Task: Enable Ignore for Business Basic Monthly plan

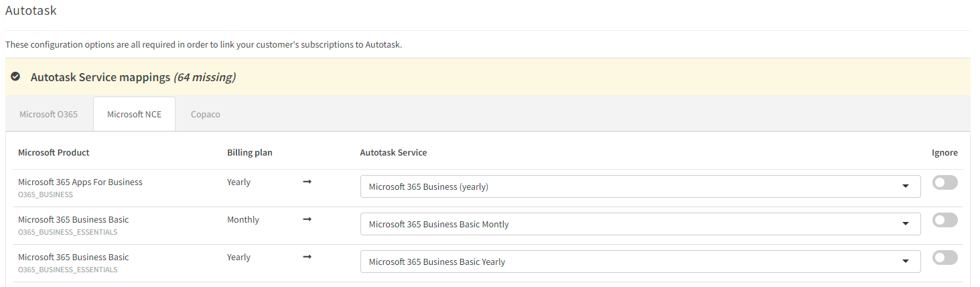Action: (944, 220)
